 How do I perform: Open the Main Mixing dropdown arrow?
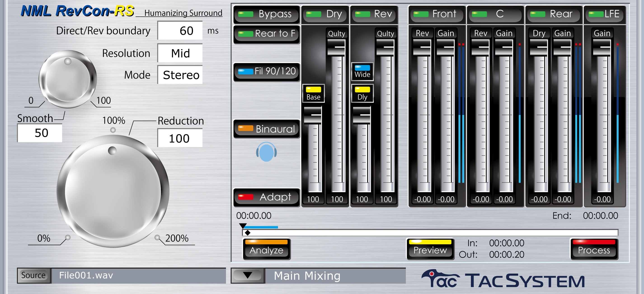tap(247, 275)
